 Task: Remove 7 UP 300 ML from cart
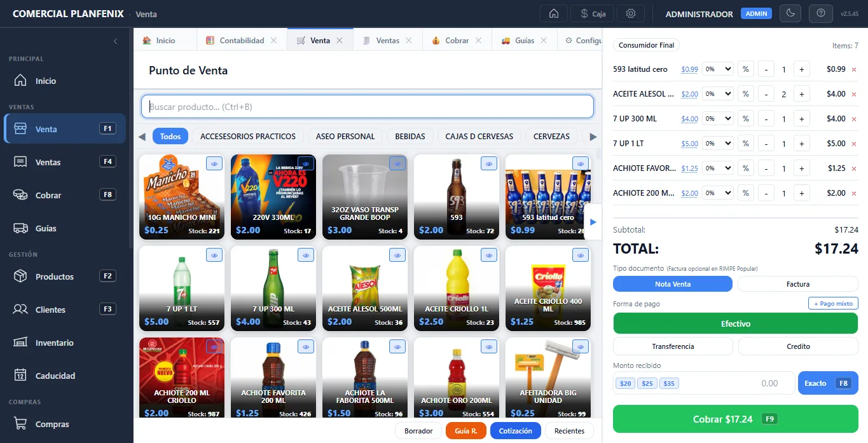(854, 119)
